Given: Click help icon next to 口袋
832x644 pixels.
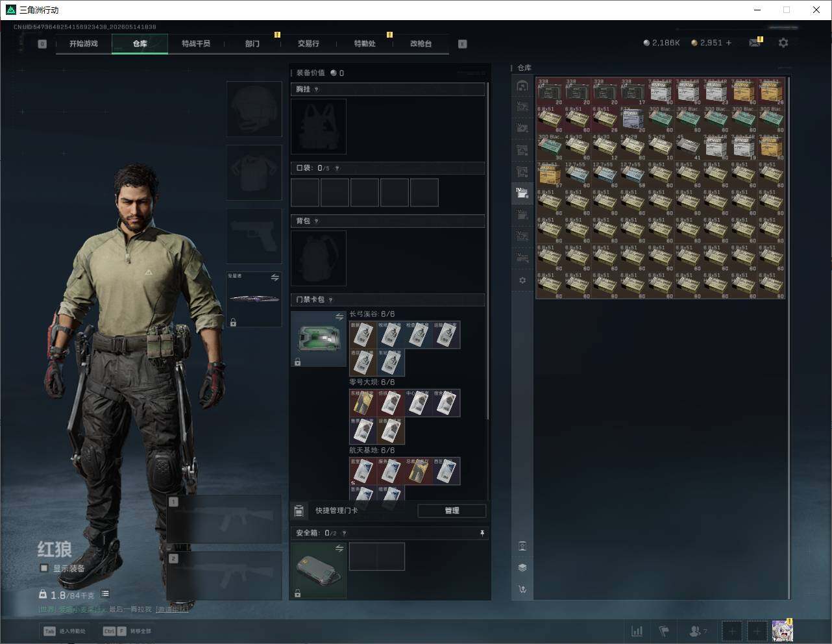Looking at the screenshot, I should coord(337,168).
